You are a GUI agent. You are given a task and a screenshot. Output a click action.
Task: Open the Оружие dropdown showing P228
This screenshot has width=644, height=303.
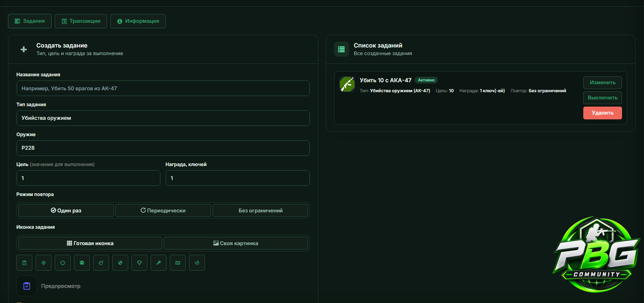pyautogui.click(x=163, y=148)
